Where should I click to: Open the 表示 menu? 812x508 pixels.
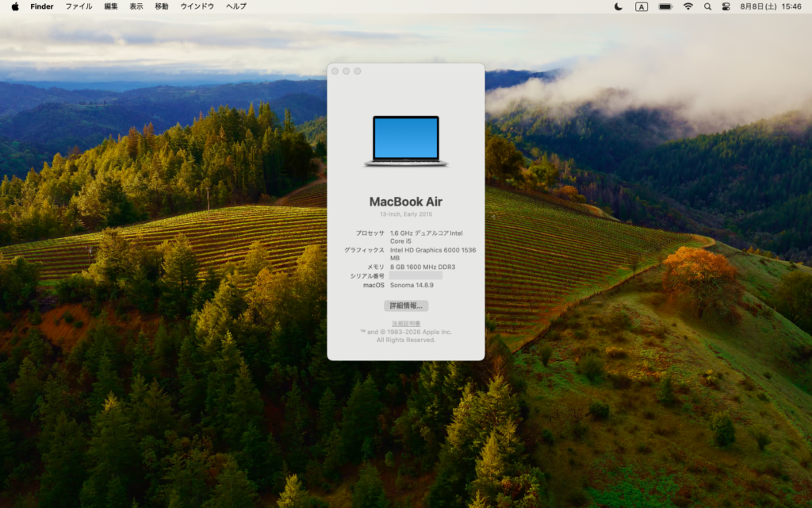click(x=136, y=6)
